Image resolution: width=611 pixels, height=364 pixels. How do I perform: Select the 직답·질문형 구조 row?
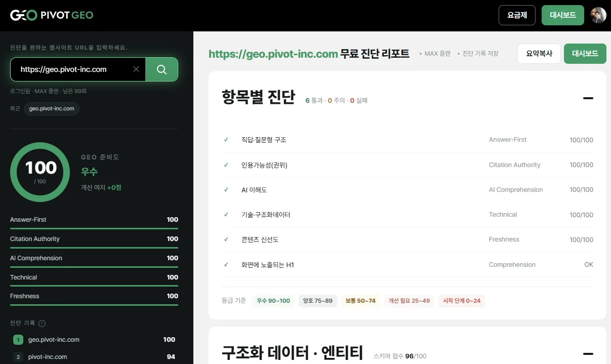[408, 140]
